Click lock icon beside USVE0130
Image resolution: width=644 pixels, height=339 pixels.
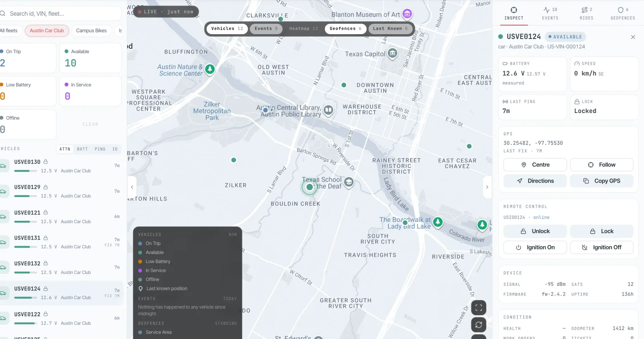tap(45, 162)
